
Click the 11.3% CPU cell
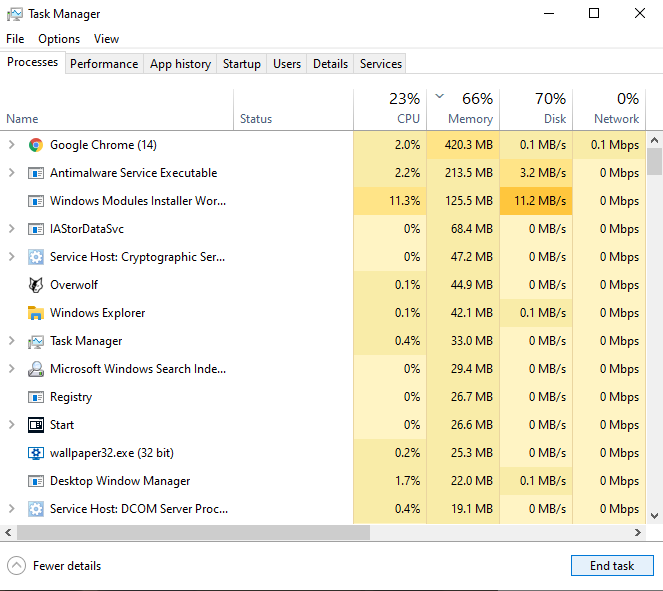click(x=390, y=201)
